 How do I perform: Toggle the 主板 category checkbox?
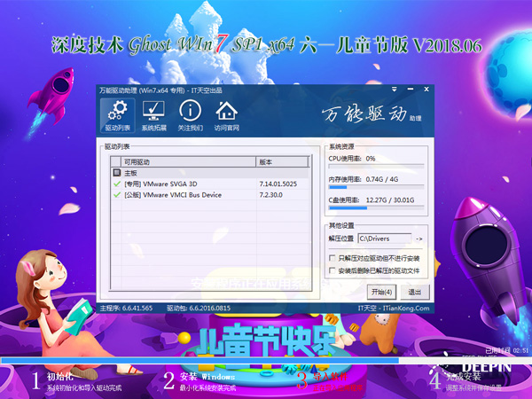[x=117, y=173]
